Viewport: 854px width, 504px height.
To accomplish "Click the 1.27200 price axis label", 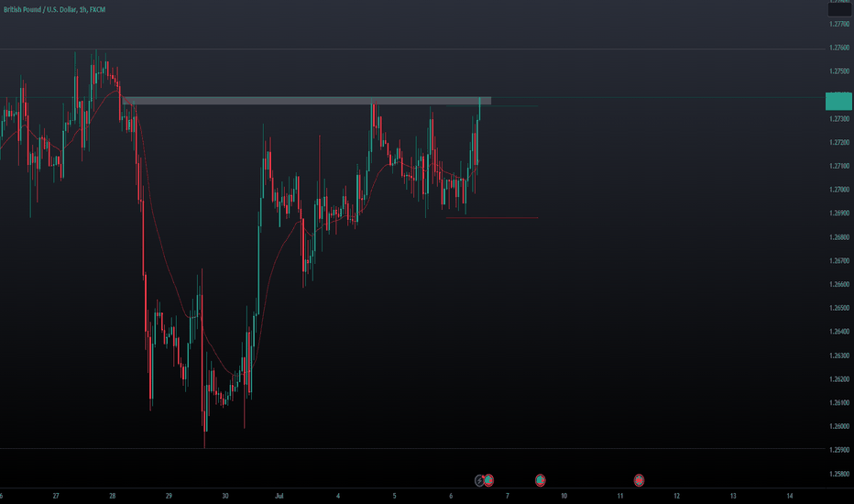I will (x=839, y=142).
